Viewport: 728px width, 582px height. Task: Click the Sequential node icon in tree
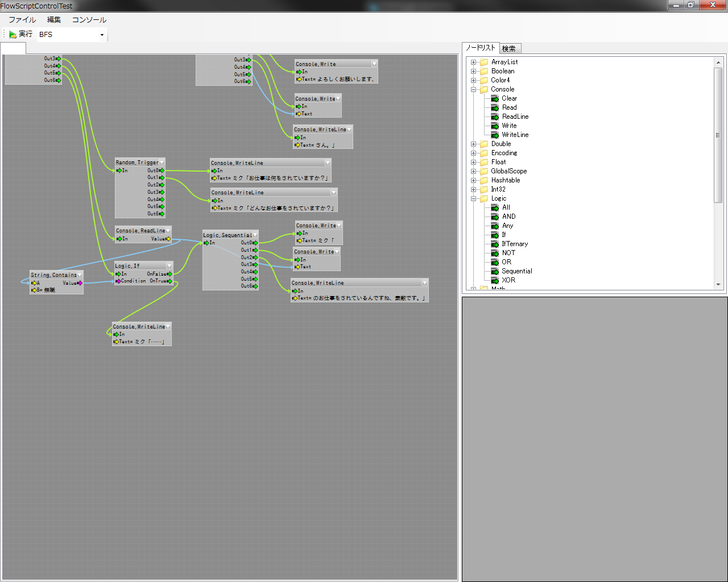(495, 272)
